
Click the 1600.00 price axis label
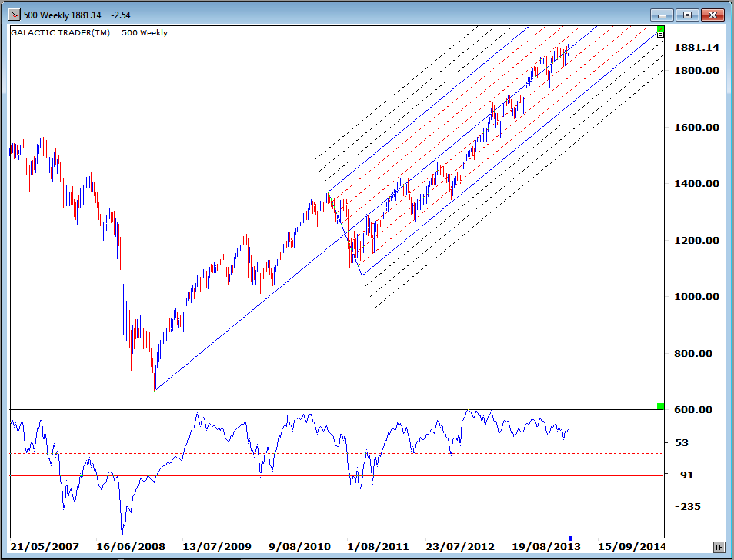pyautogui.click(x=696, y=127)
